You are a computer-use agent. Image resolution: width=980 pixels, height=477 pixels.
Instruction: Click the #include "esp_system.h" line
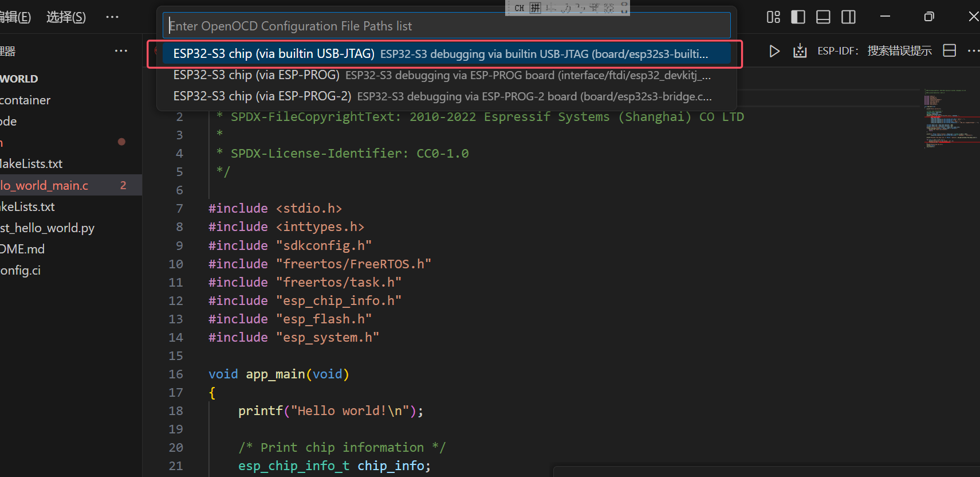[294, 338]
